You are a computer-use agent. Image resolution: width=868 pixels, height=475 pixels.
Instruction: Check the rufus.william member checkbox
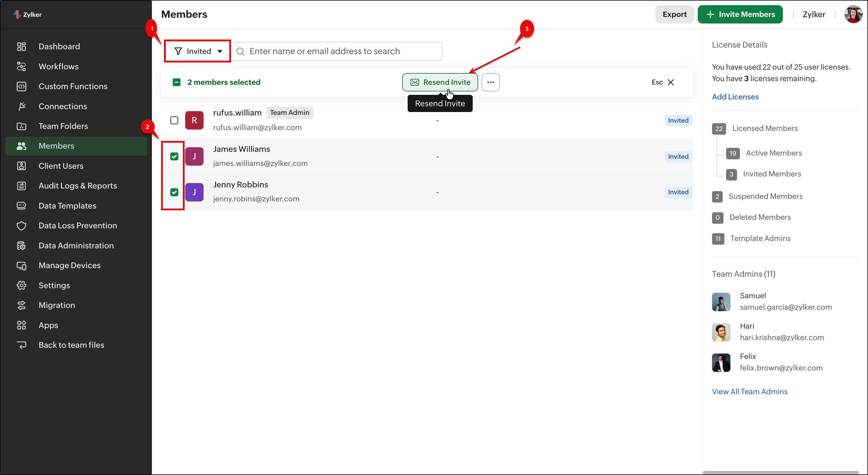(x=174, y=120)
